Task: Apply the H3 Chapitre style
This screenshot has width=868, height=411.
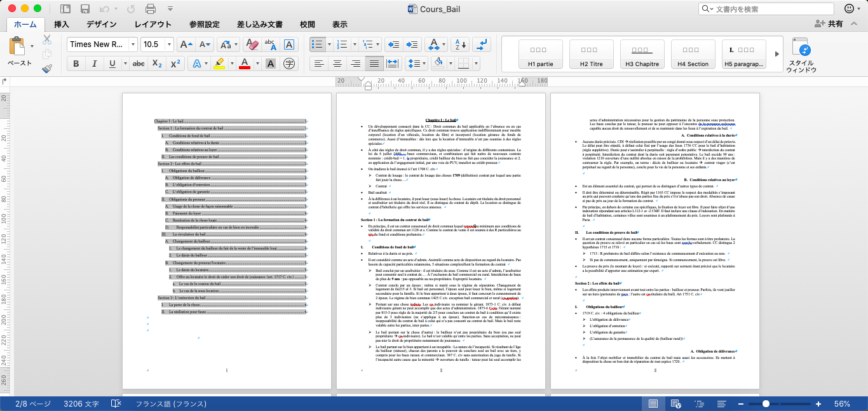Action: [x=642, y=53]
